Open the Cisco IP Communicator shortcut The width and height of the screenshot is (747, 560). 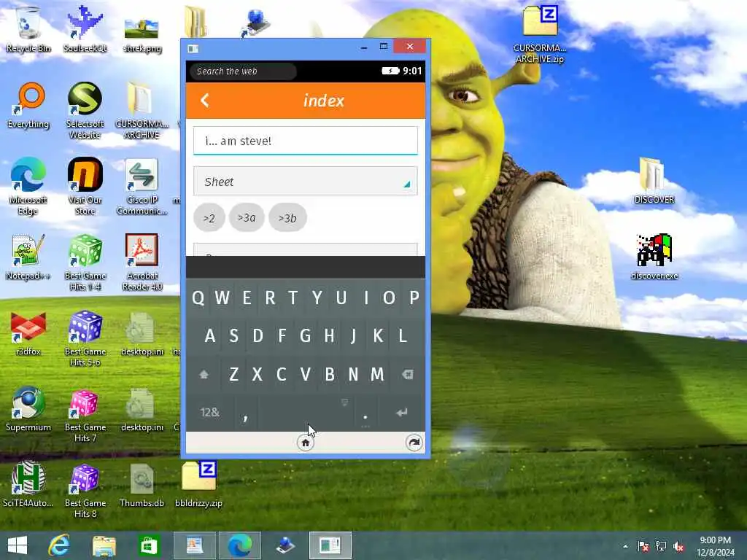point(142,187)
